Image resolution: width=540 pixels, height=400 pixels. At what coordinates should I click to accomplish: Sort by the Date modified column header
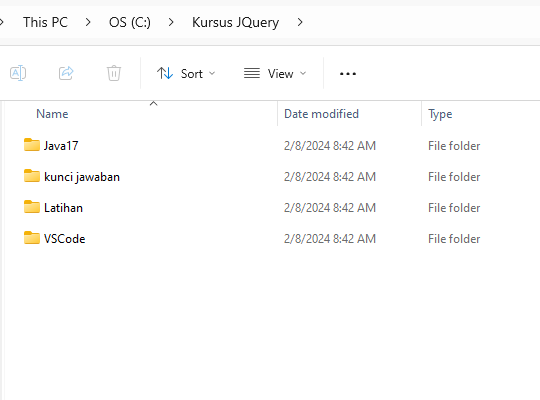321,114
